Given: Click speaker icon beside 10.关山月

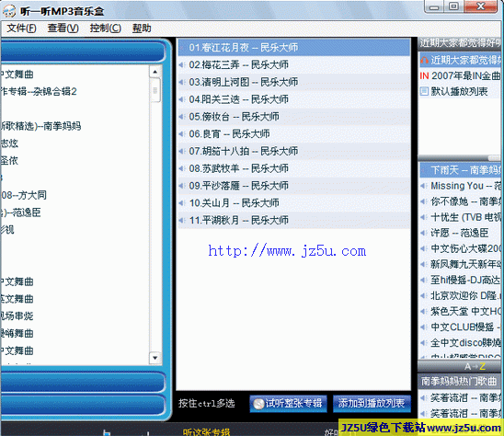Looking at the screenshot, I should click(x=182, y=203).
